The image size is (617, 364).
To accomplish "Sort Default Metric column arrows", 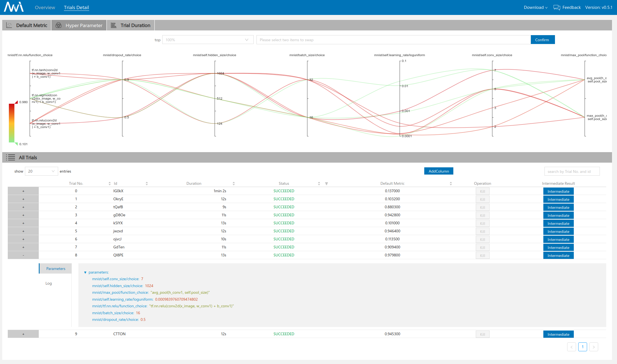I will [451, 184].
